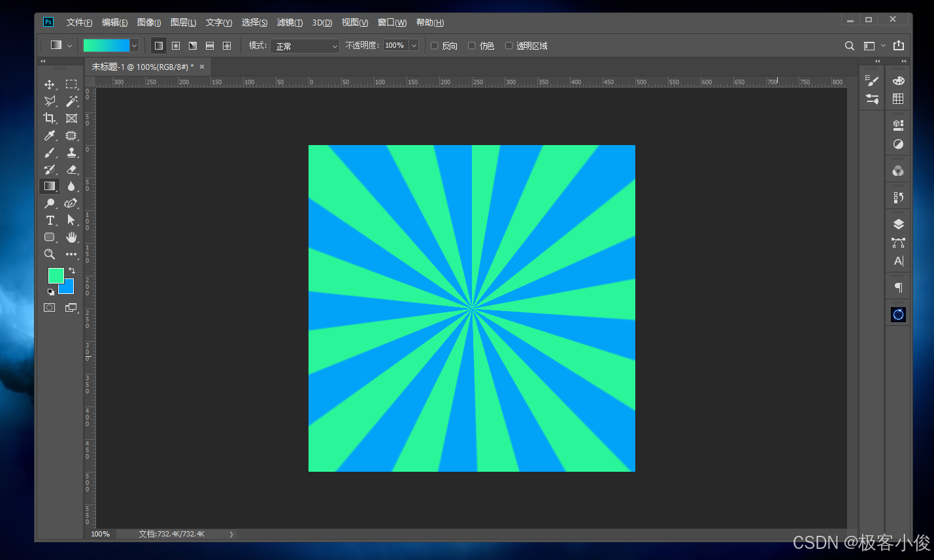Open status bar info arrow
The image size is (934, 560).
[231, 534]
